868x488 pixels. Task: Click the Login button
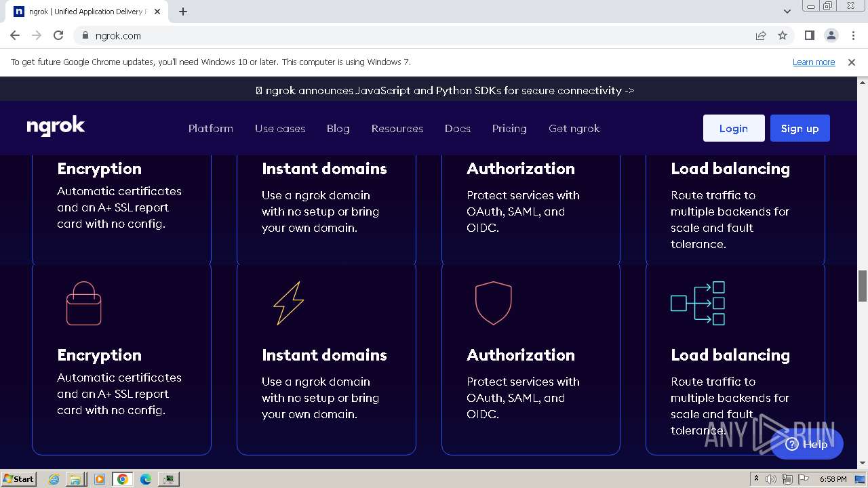point(734,128)
